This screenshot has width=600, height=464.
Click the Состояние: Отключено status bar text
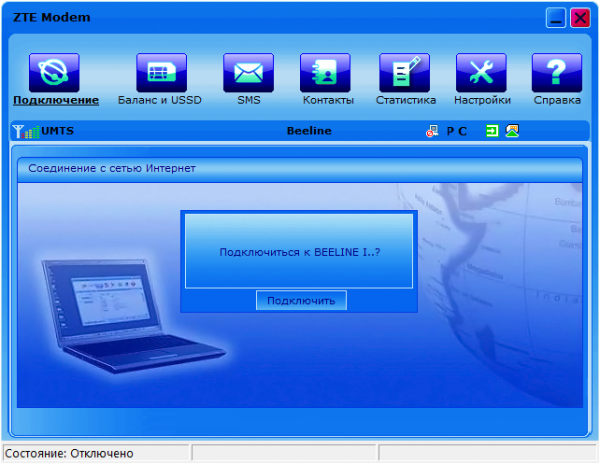coord(69,454)
